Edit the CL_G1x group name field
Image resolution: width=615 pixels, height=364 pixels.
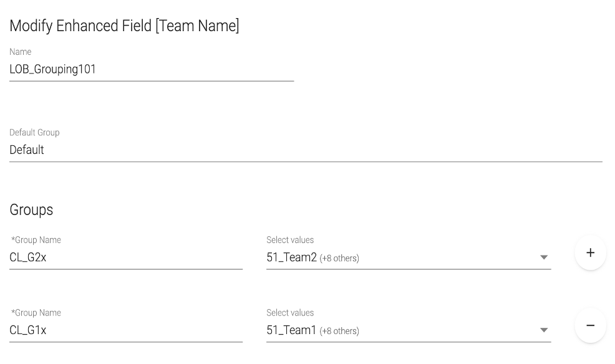(x=125, y=330)
